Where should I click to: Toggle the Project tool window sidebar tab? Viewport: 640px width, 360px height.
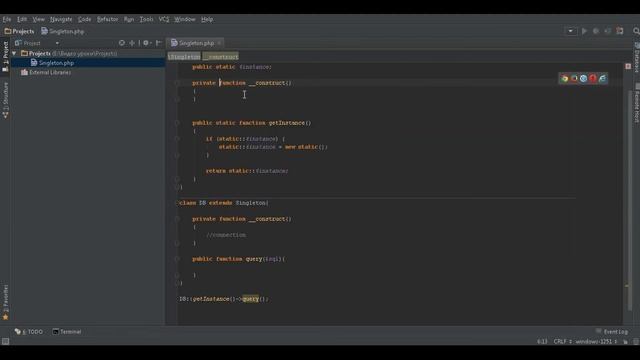click(5, 56)
